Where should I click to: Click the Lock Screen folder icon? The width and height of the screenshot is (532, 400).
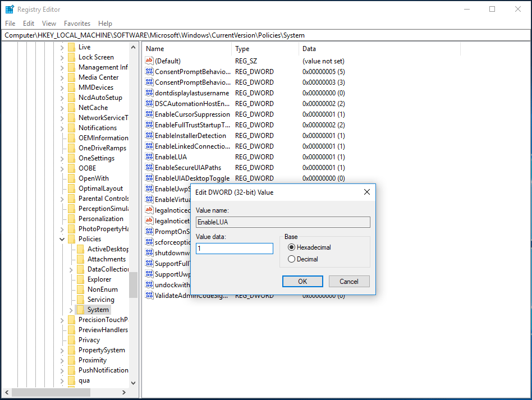pyautogui.click(x=71, y=57)
